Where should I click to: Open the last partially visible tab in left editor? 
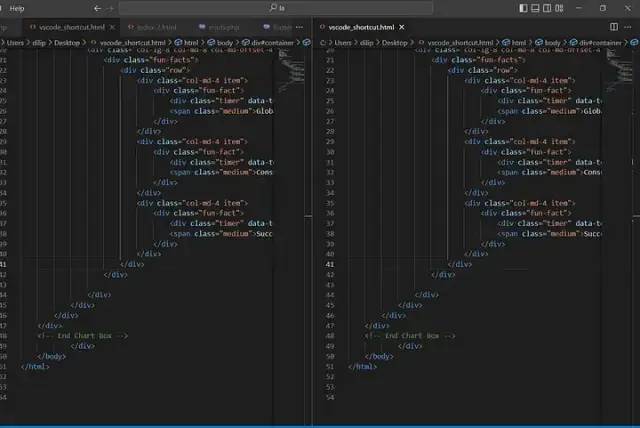pyautogui.click(x=278, y=27)
